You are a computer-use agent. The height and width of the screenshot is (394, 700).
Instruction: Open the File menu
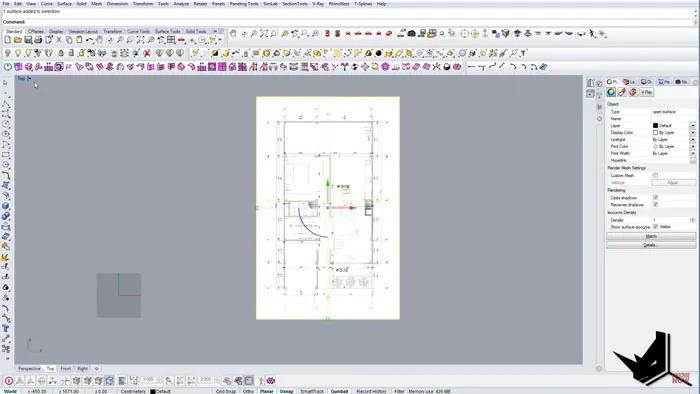click(x=6, y=4)
